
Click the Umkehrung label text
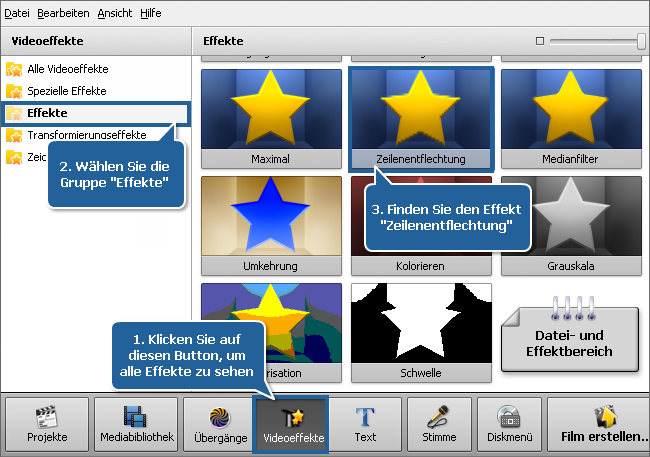270,266
